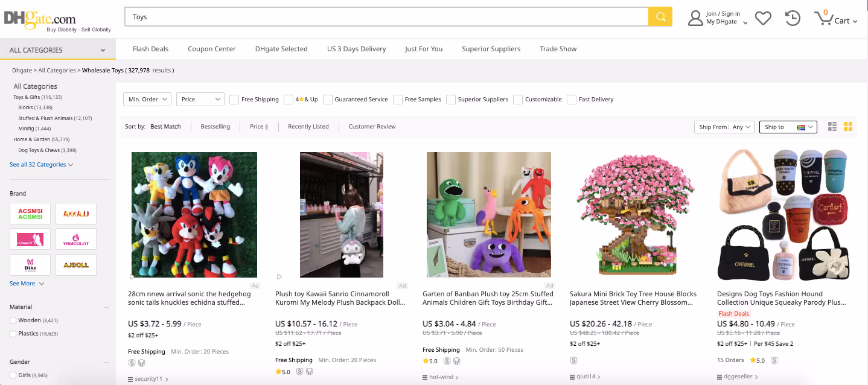Click seller menu icon beside hot-wind

coord(425,378)
